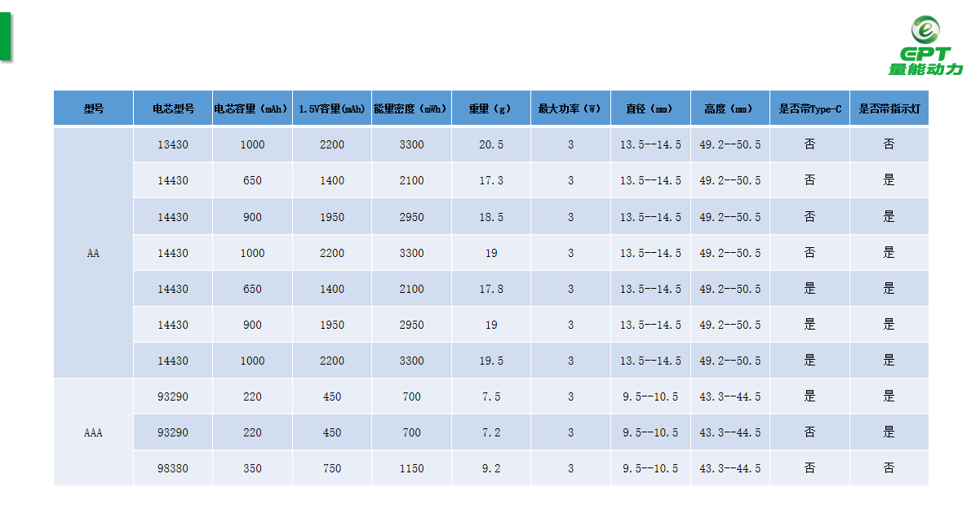980x505 pixels.
Task: Click the 1.5V容量(mAh) header strip
Action: (331, 108)
